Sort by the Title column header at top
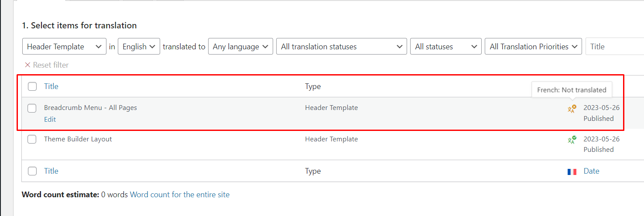This screenshot has height=216, width=644. pyautogui.click(x=51, y=86)
